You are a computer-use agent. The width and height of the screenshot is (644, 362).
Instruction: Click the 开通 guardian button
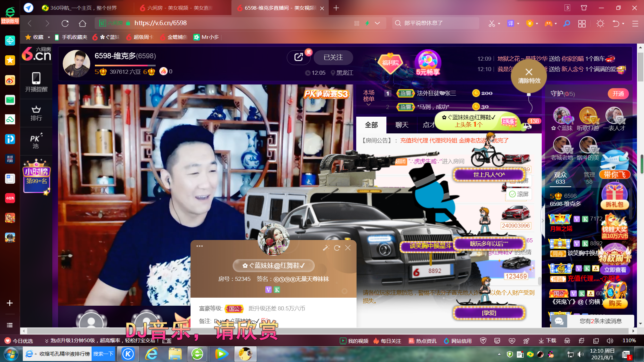pyautogui.click(x=618, y=94)
